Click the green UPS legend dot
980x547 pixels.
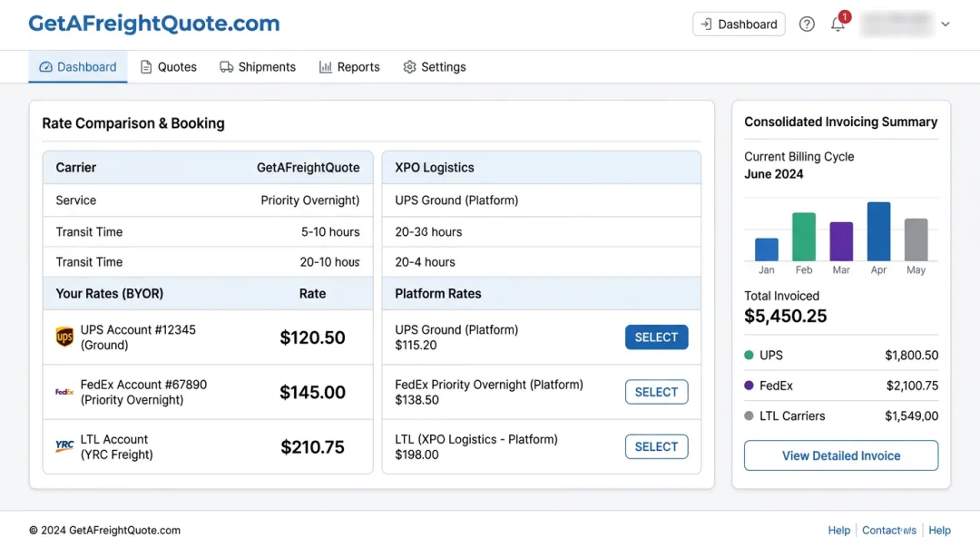pos(749,355)
